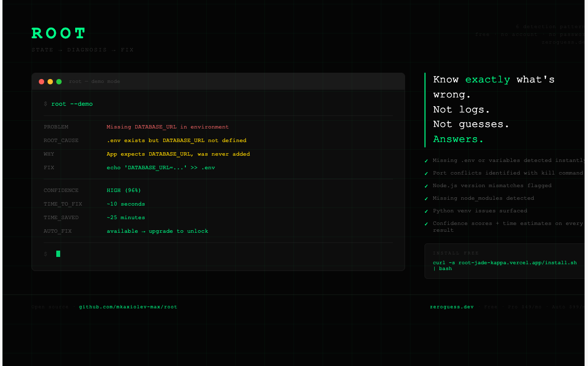Image resolution: width=588 pixels, height=366 pixels.
Task: Click the red close dot on terminal
Action: [x=42, y=81]
